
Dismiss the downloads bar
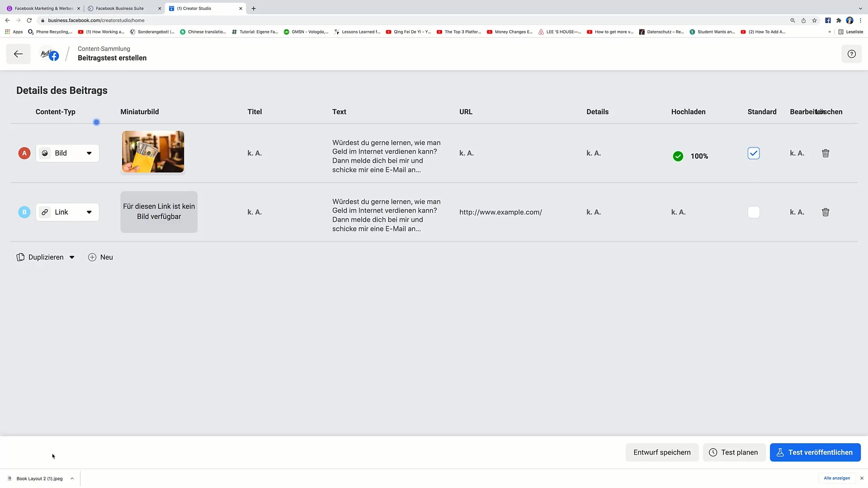tap(862, 478)
